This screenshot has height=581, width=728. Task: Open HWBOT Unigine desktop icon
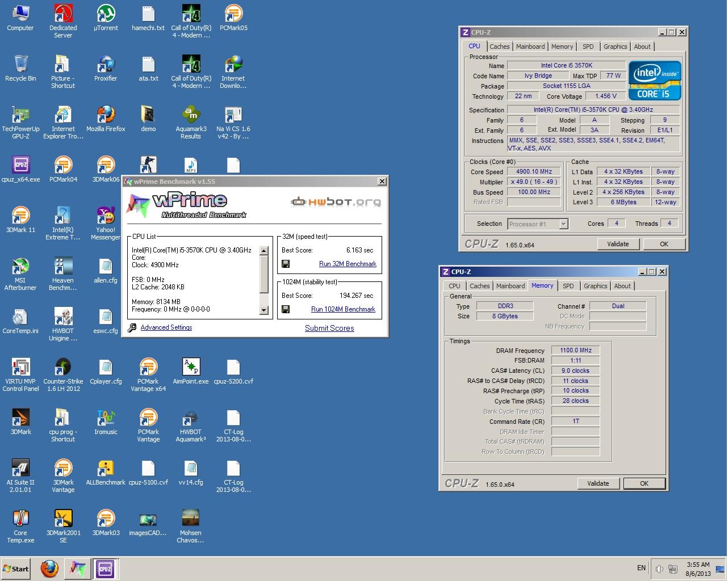click(63, 324)
